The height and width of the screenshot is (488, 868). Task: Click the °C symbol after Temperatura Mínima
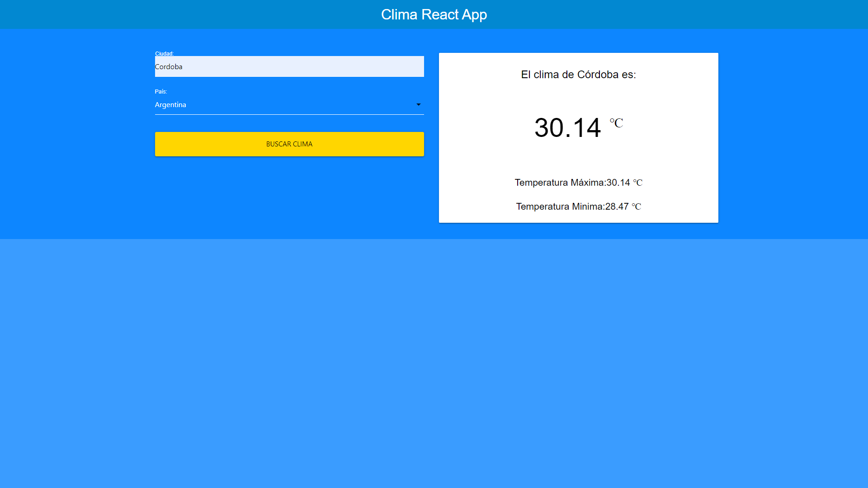point(636,206)
